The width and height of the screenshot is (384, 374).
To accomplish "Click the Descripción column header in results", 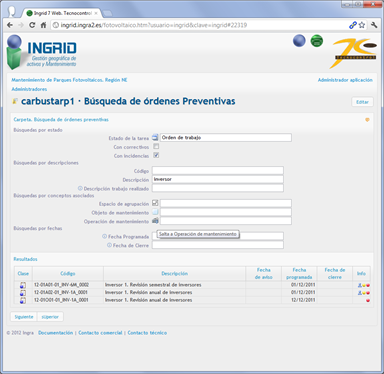I will coord(175,273).
